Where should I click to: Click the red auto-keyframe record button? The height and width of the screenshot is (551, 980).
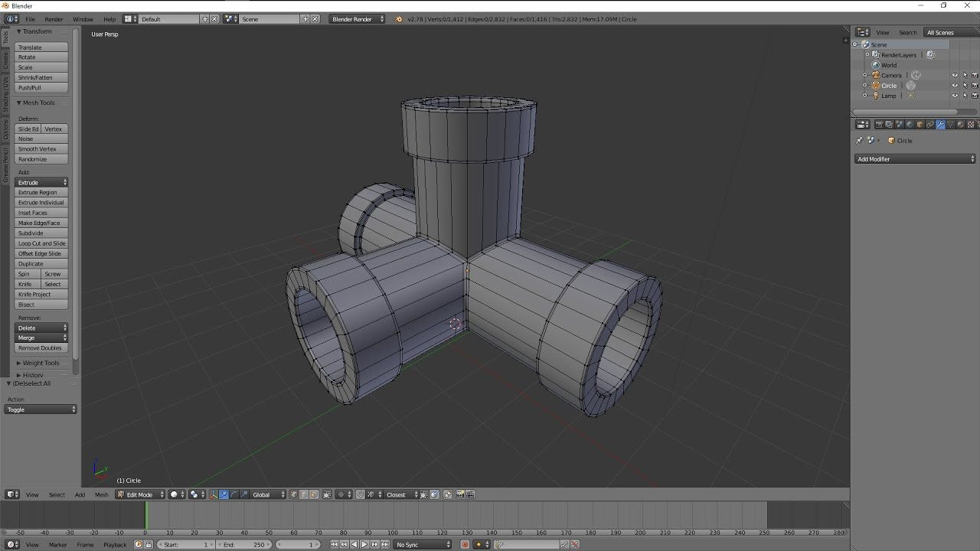coord(465,545)
